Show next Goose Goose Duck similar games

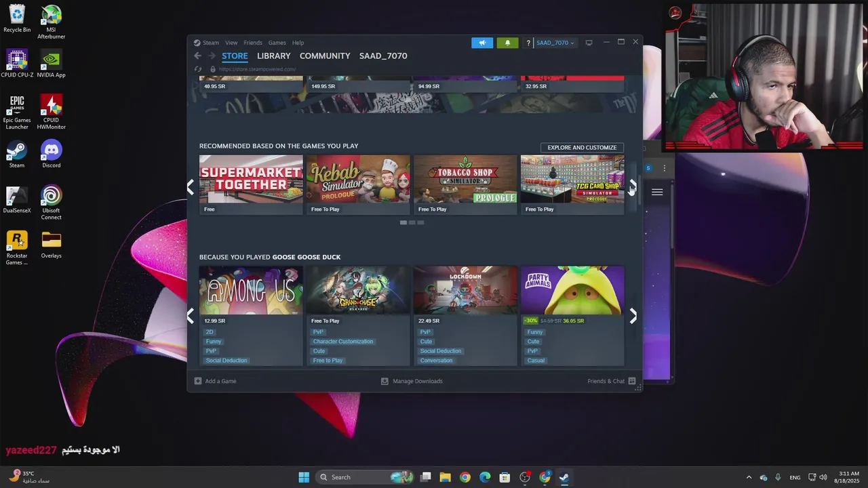(x=633, y=316)
